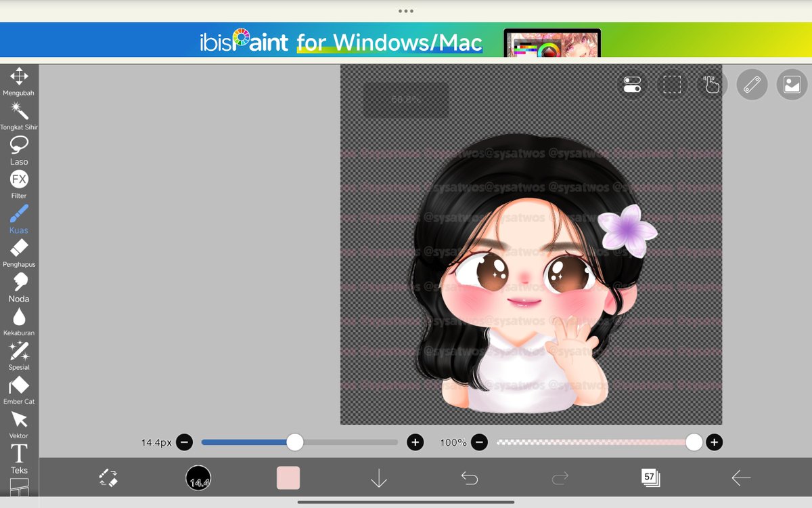Screen dimensions: 812x508
Task: Increase opacity with plus button
Action: pyautogui.click(x=714, y=442)
